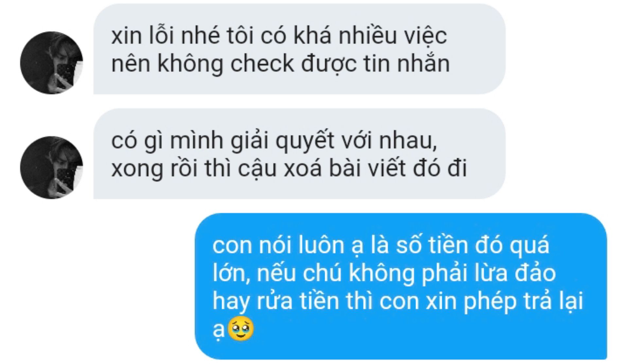628x364 pixels.
Task: Click the line "có gì mình giải quyết với nhau,"
Action: (x=274, y=141)
